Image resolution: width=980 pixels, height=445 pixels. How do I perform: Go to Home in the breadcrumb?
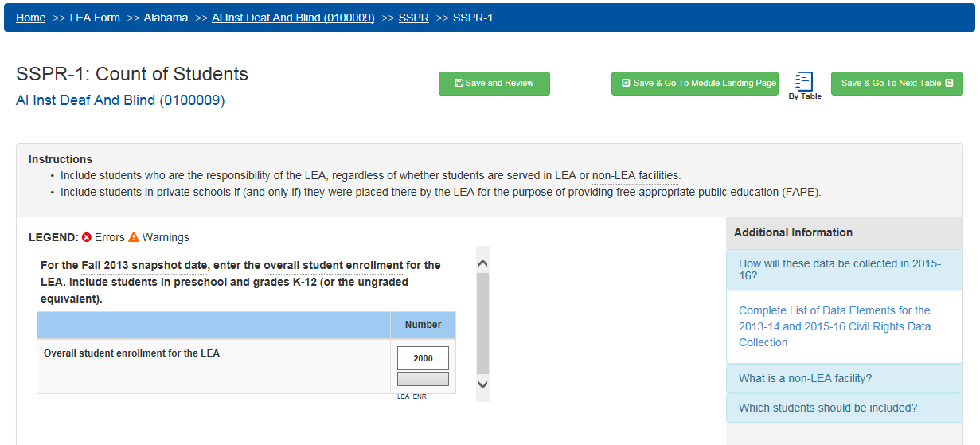click(x=30, y=18)
